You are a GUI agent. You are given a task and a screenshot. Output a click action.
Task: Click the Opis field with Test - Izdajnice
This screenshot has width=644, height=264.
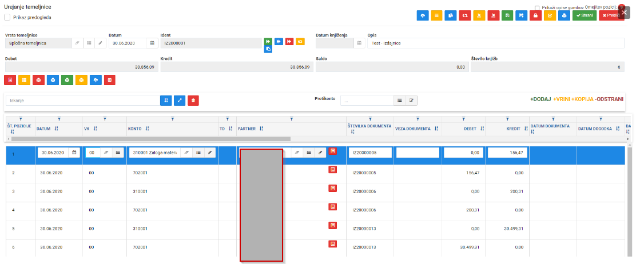496,43
